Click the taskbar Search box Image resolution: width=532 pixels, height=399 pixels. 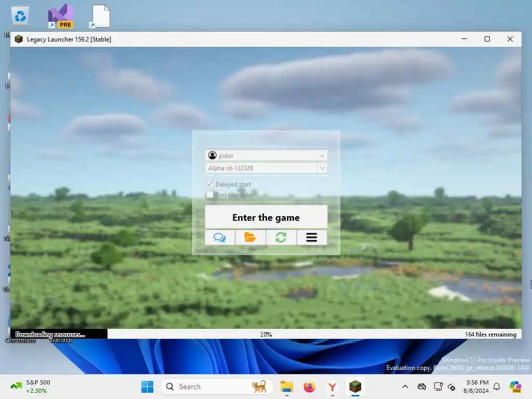point(217,387)
